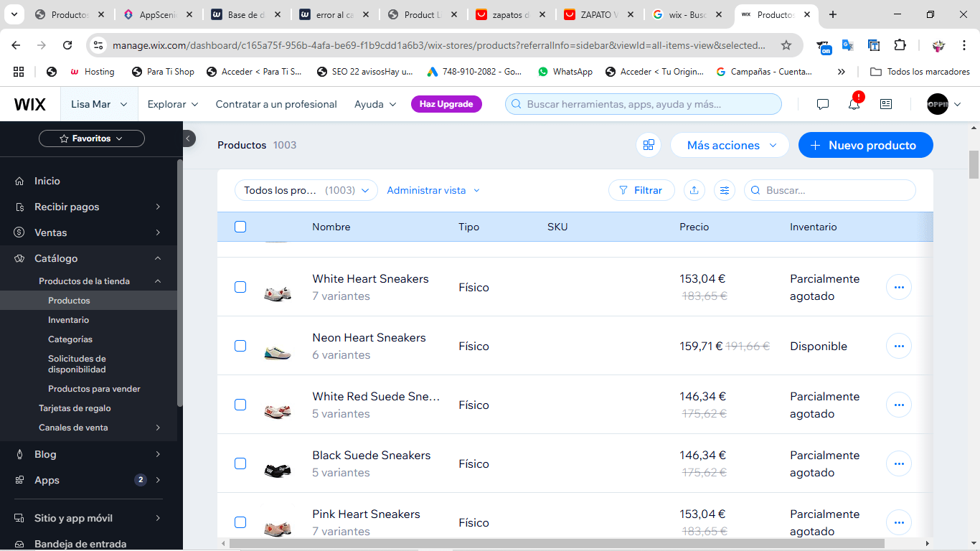Image resolution: width=980 pixels, height=551 pixels.
Task: Select all products with header checkbox
Action: pos(240,227)
